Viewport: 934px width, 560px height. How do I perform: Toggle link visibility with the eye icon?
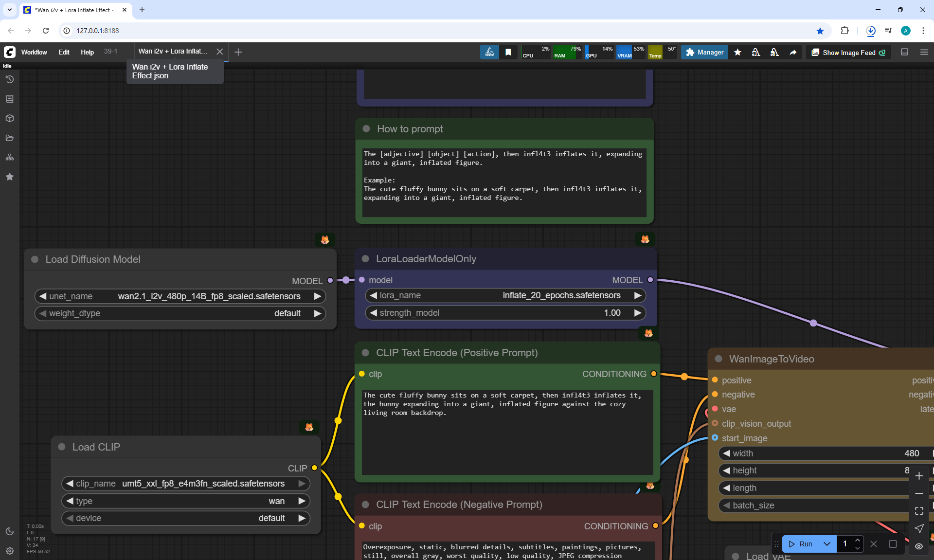[919, 546]
